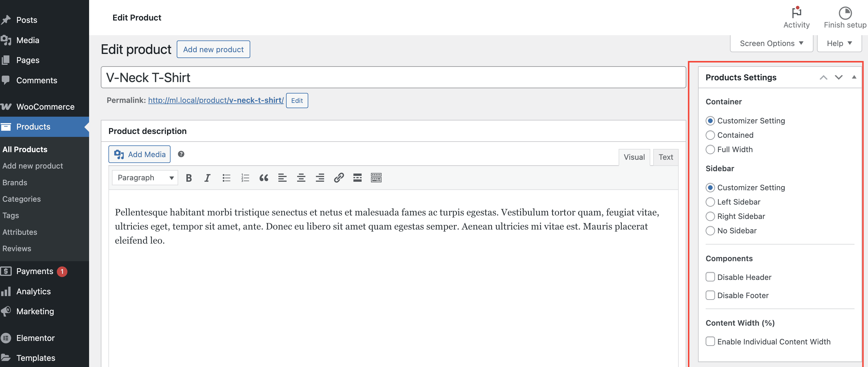Screen dimensions: 868x367
Task: Switch to the Text editor tab
Action: (x=666, y=157)
